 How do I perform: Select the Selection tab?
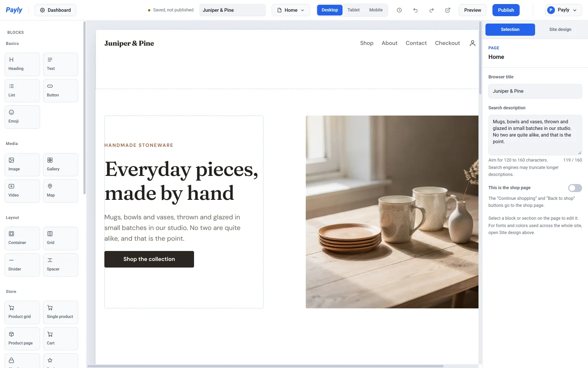pyautogui.click(x=510, y=29)
